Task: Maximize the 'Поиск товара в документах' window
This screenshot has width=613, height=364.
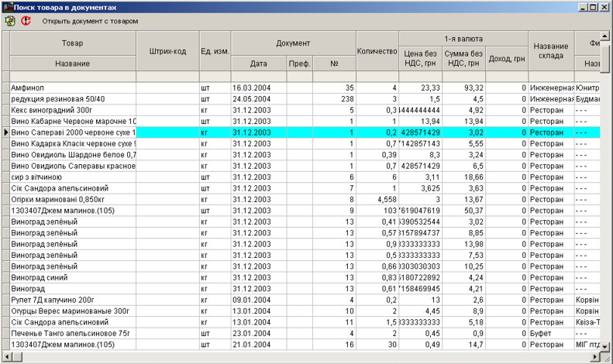Action: [593, 6]
